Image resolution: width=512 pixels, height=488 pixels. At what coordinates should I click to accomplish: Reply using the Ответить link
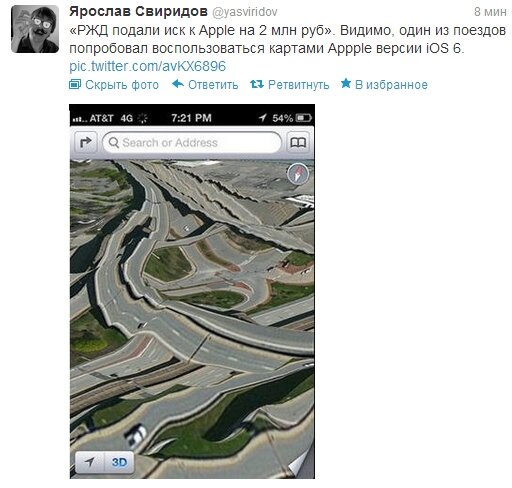pos(213,85)
